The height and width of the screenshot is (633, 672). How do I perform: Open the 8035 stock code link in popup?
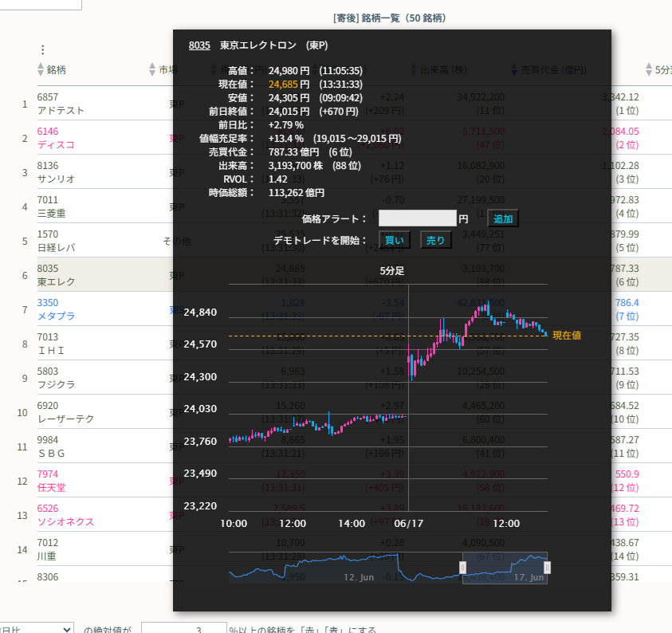click(x=199, y=45)
